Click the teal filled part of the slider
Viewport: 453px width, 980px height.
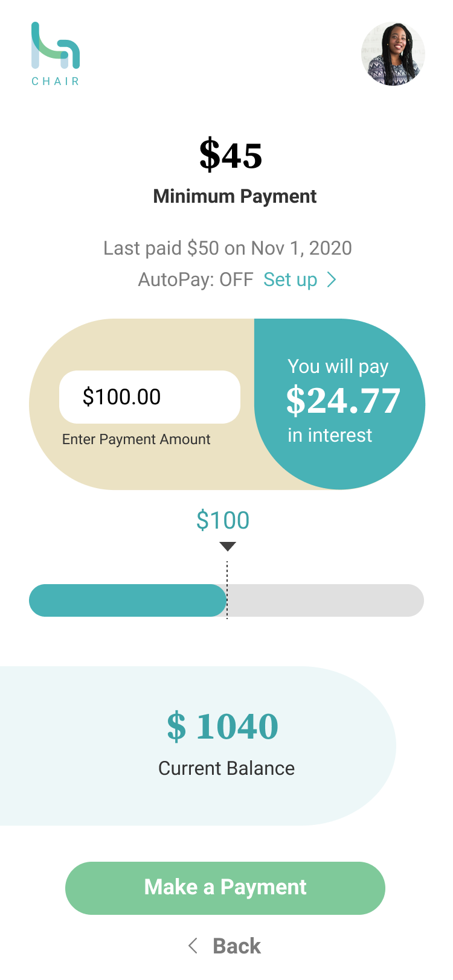pyautogui.click(x=127, y=600)
